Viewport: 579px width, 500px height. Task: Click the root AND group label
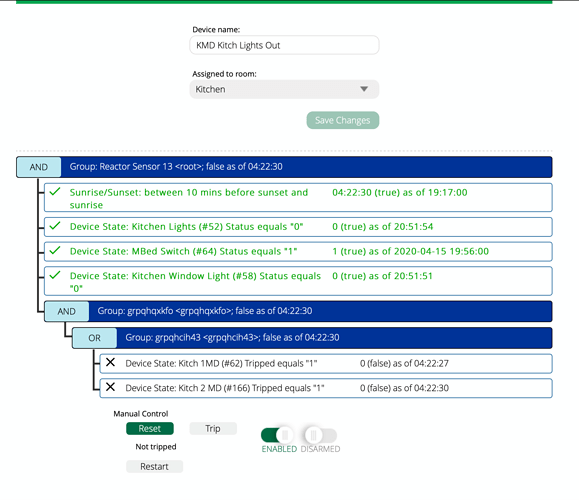(x=39, y=167)
